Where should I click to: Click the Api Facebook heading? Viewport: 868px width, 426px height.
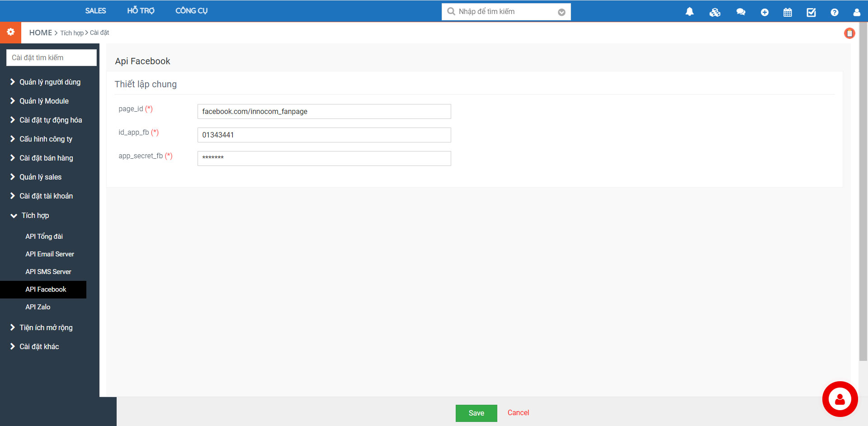click(x=142, y=61)
